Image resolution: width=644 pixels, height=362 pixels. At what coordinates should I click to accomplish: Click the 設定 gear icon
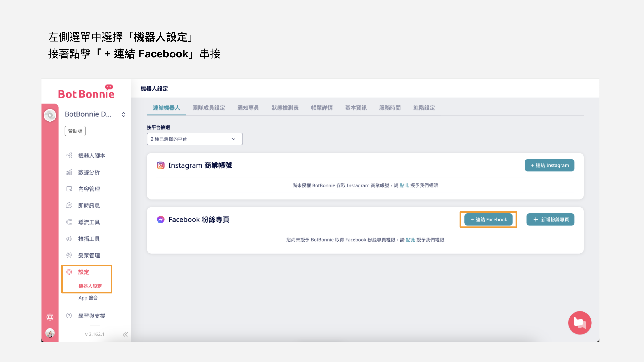69,272
